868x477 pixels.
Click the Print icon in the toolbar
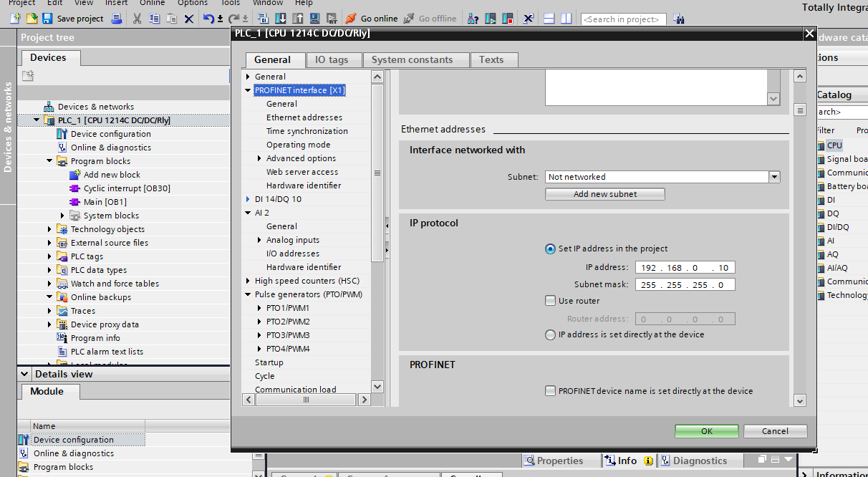116,19
